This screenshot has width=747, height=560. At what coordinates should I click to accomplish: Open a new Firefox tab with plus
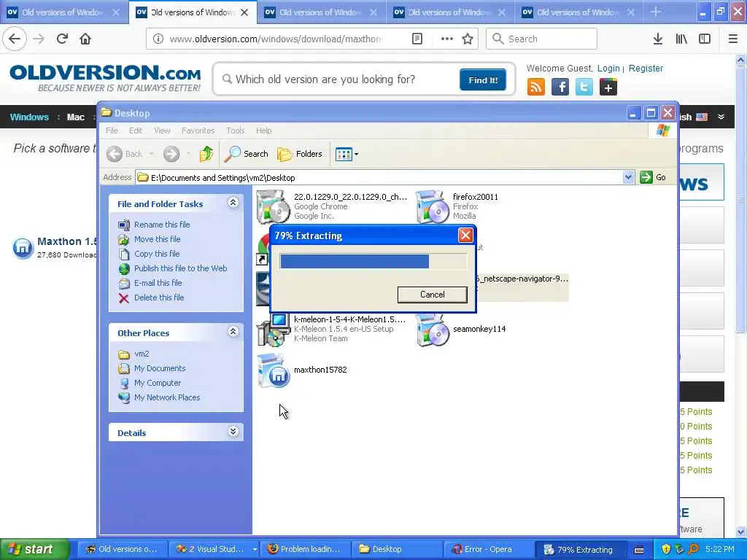click(x=656, y=12)
